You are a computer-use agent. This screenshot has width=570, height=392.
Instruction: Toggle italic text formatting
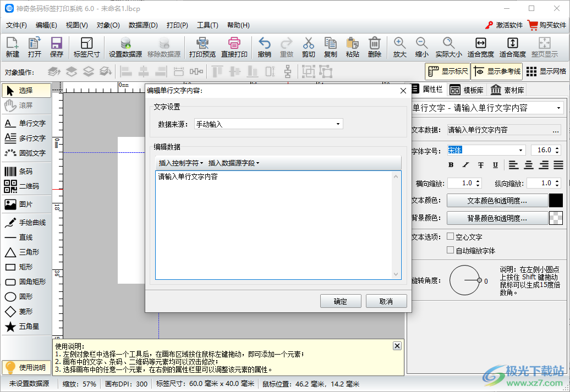465,165
